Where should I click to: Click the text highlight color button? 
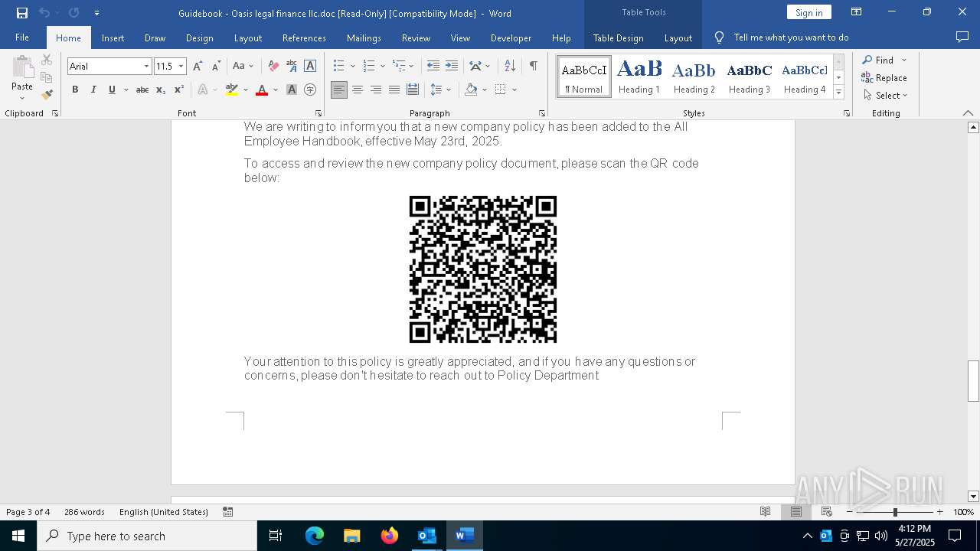[232, 90]
